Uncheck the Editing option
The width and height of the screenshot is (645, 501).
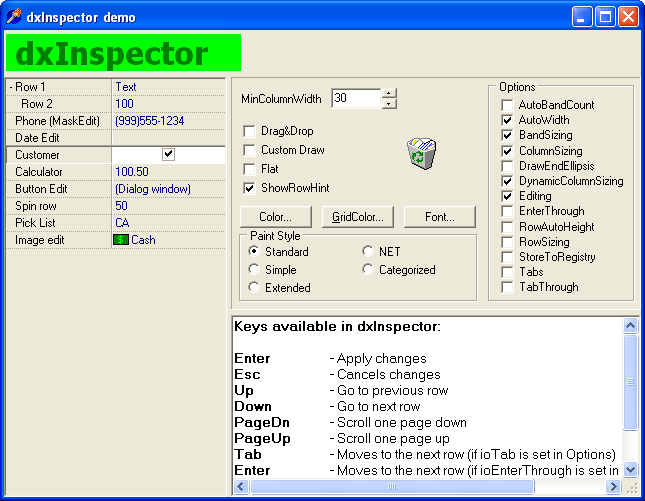click(507, 196)
